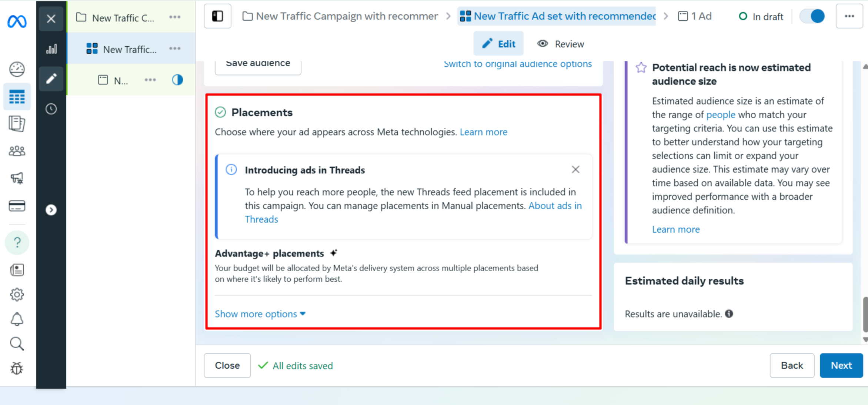Click the Meta logo icon

(17, 21)
